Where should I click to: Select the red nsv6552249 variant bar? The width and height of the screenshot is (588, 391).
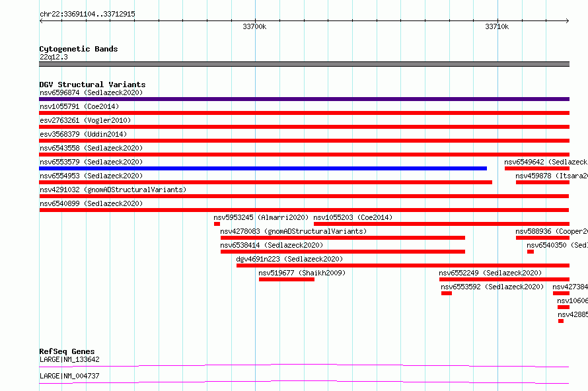(504, 279)
